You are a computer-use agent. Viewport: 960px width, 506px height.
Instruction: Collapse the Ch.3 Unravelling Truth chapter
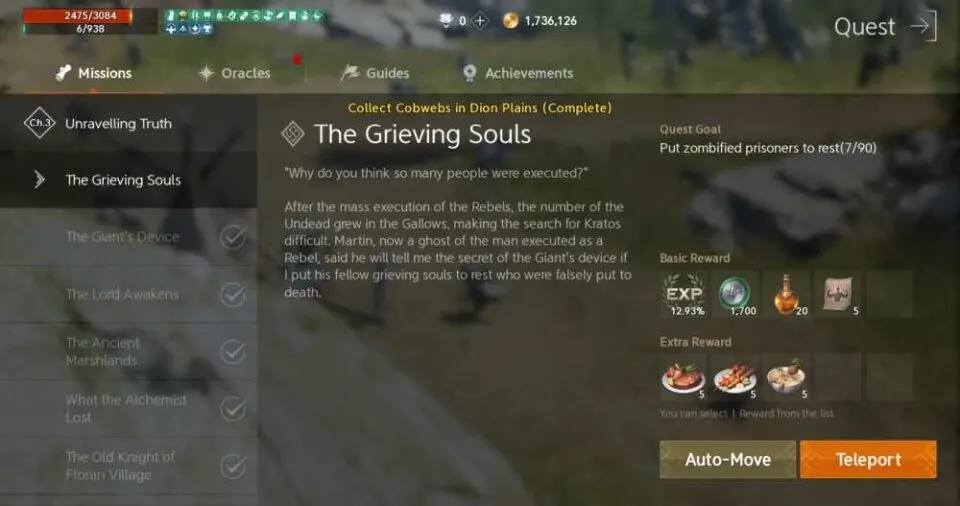click(x=129, y=123)
